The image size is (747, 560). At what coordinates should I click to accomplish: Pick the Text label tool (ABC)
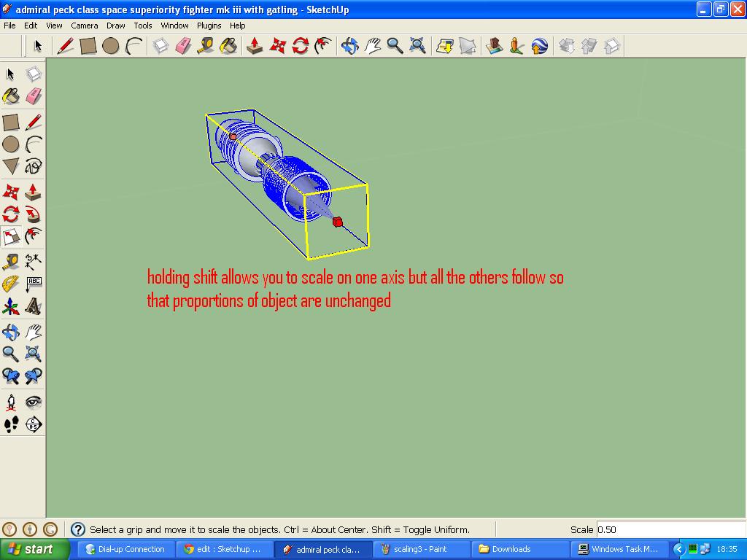(x=34, y=284)
